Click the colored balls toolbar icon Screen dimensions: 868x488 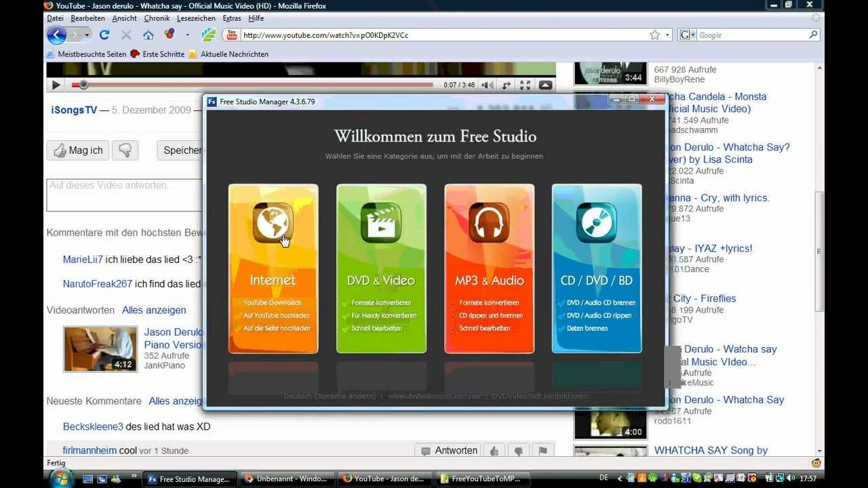point(170,34)
